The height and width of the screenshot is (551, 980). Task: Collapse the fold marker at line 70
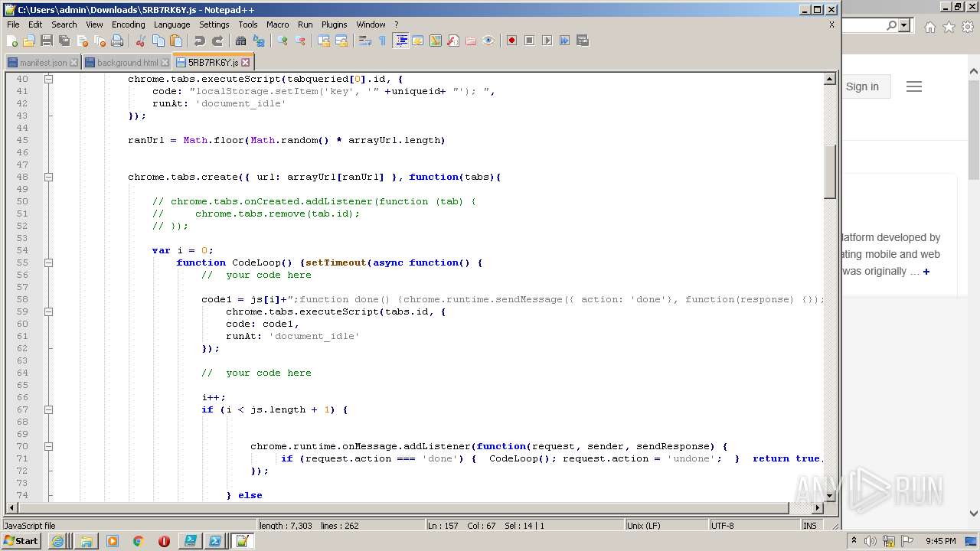48,446
